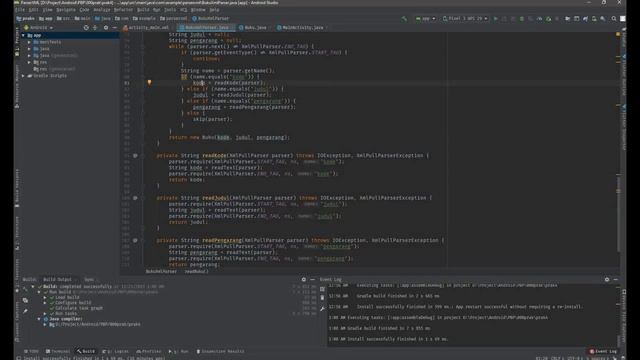Hide the project panel with minus icon
The image size is (640, 360).
click(115, 28)
